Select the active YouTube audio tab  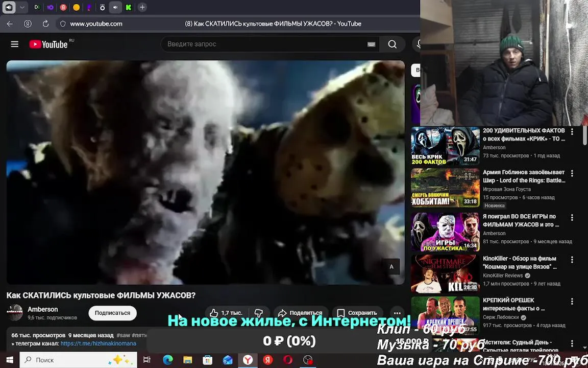tap(115, 7)
